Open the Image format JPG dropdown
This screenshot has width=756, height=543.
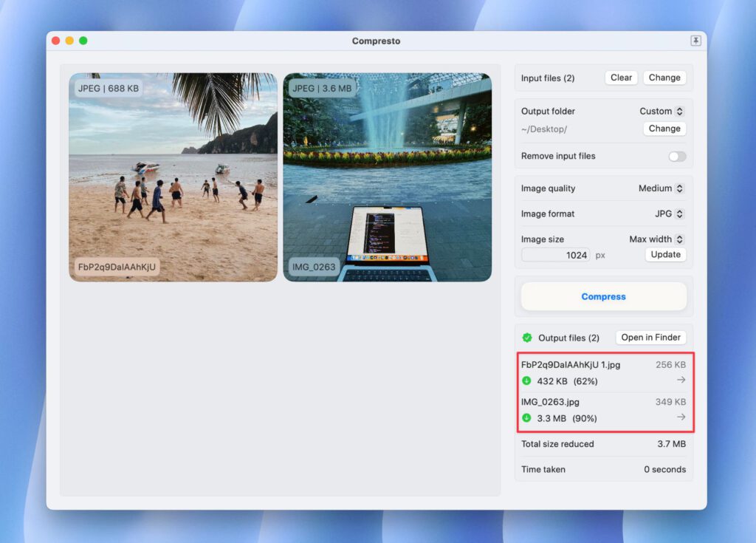669,214
